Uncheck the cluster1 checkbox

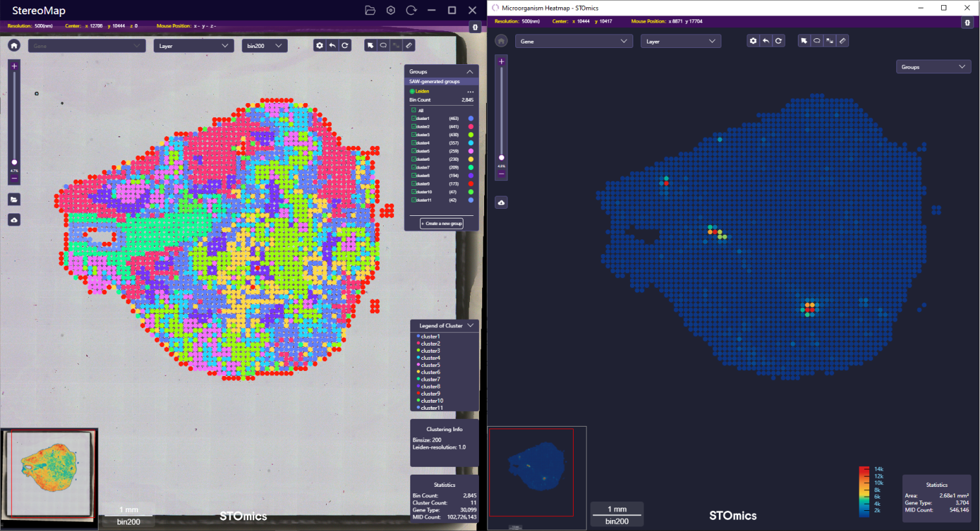(x=414, y=119)
